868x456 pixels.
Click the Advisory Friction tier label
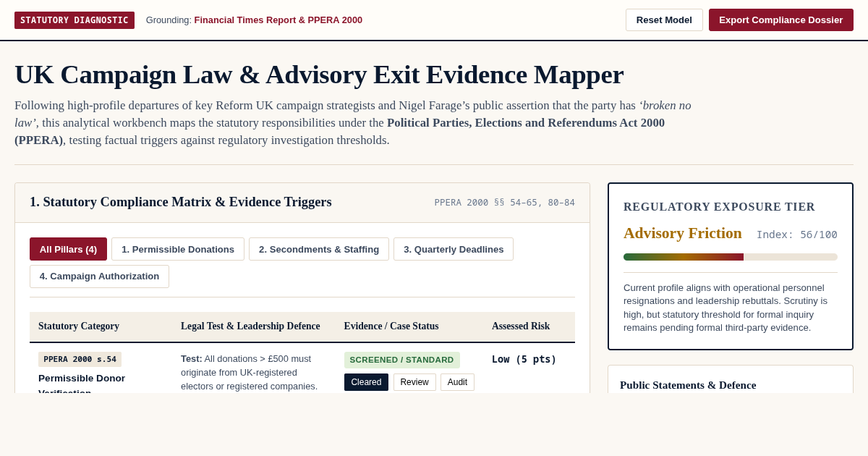[x=683, y=233]
